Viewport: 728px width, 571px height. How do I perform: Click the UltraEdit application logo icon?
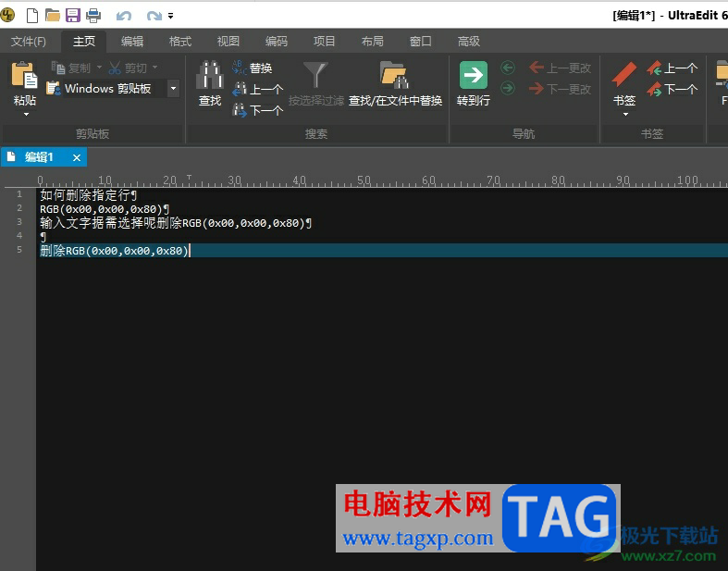point(7,16)
